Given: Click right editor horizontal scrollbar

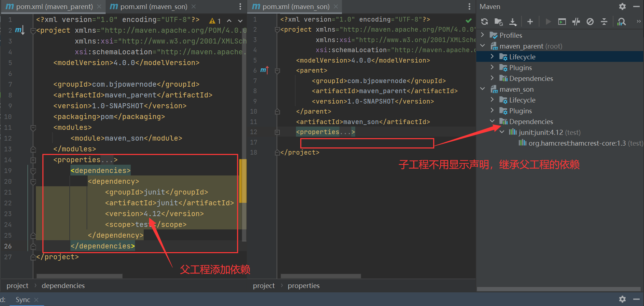Looking at the screenshot, I should pos(321,276).
